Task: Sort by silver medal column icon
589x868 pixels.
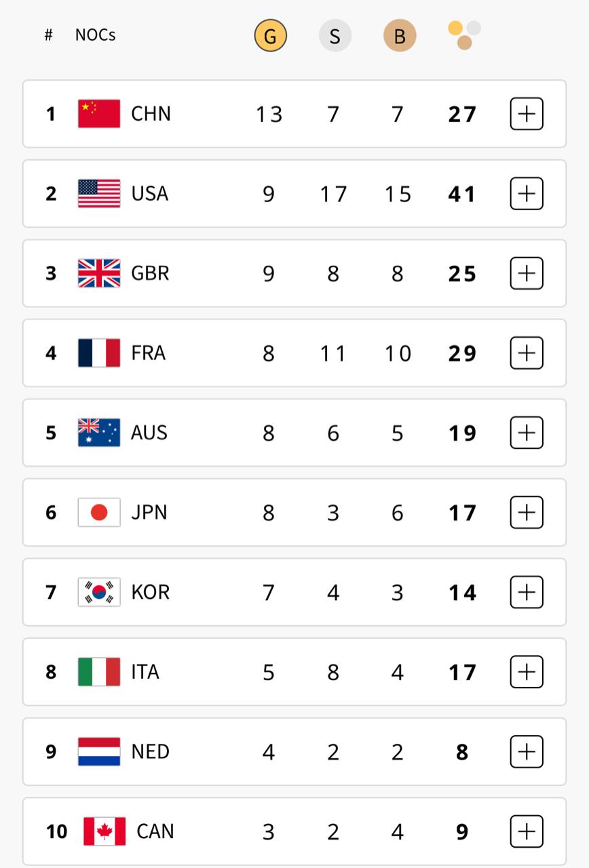Action: [335, 36]
